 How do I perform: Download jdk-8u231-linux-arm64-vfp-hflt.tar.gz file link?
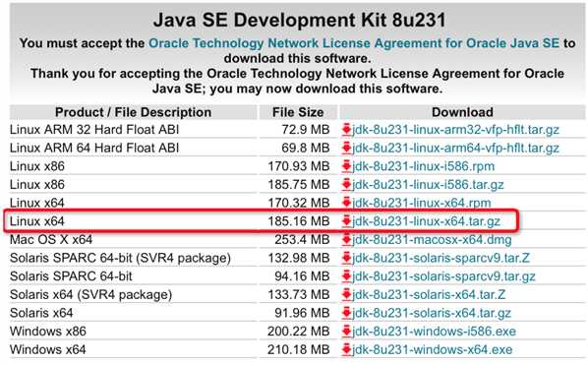[x=455, y=149]
